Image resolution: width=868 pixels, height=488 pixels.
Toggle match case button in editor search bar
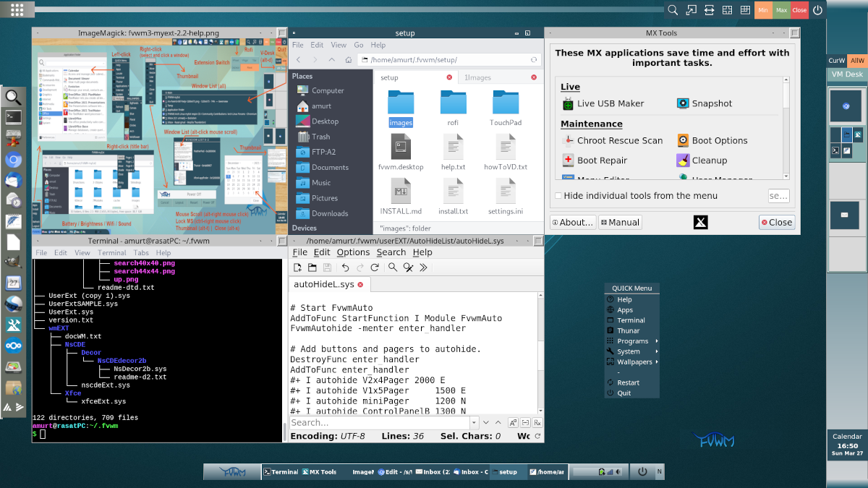513,423
